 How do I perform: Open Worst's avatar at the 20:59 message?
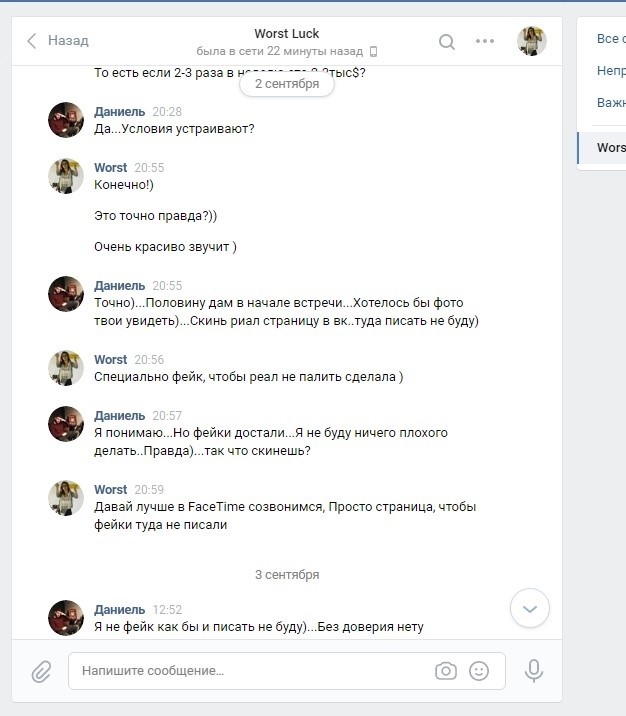click(66, 498)
